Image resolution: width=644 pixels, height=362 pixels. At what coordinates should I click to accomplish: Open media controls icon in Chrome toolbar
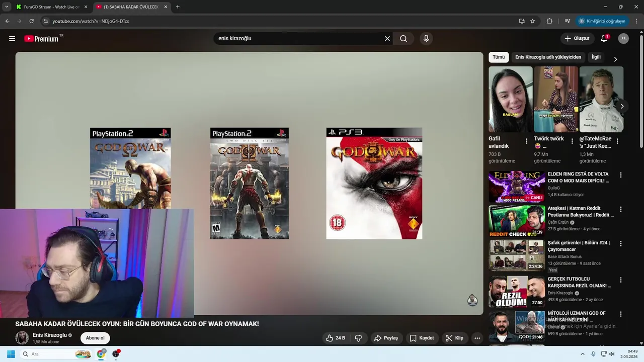567,21
